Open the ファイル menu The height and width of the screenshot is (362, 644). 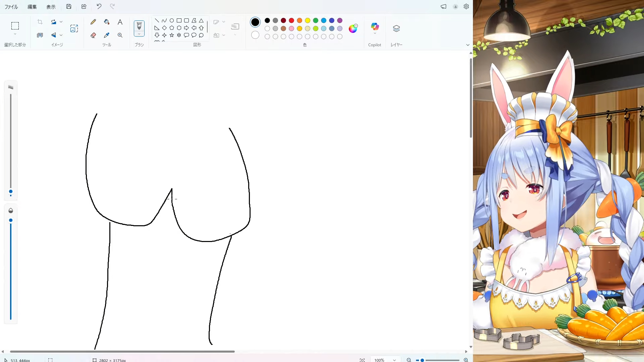click(11, 7)
